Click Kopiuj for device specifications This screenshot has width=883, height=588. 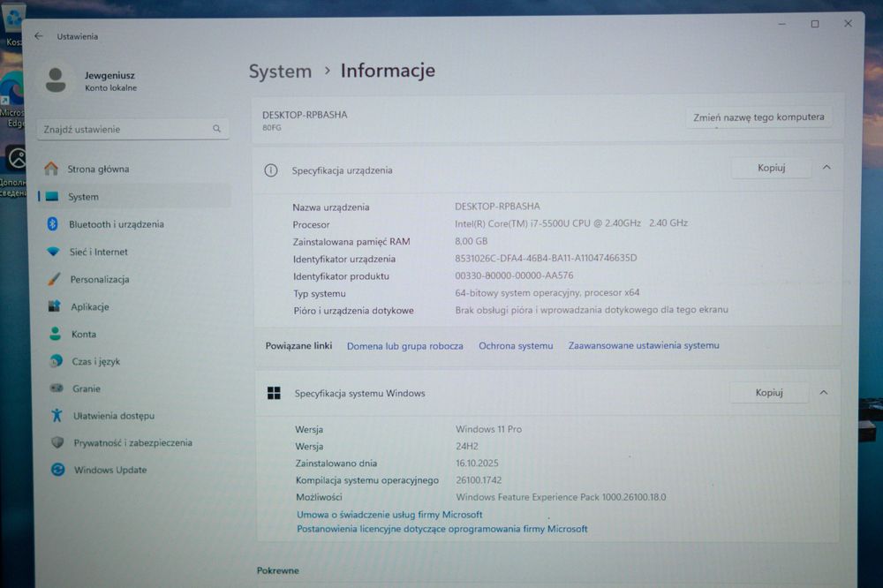[x=771, y=168]
